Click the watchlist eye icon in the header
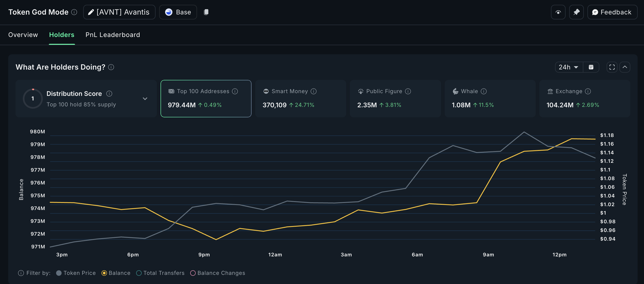Image resolution: width=644 pixels, height=284 pixels. pos(558,12)
